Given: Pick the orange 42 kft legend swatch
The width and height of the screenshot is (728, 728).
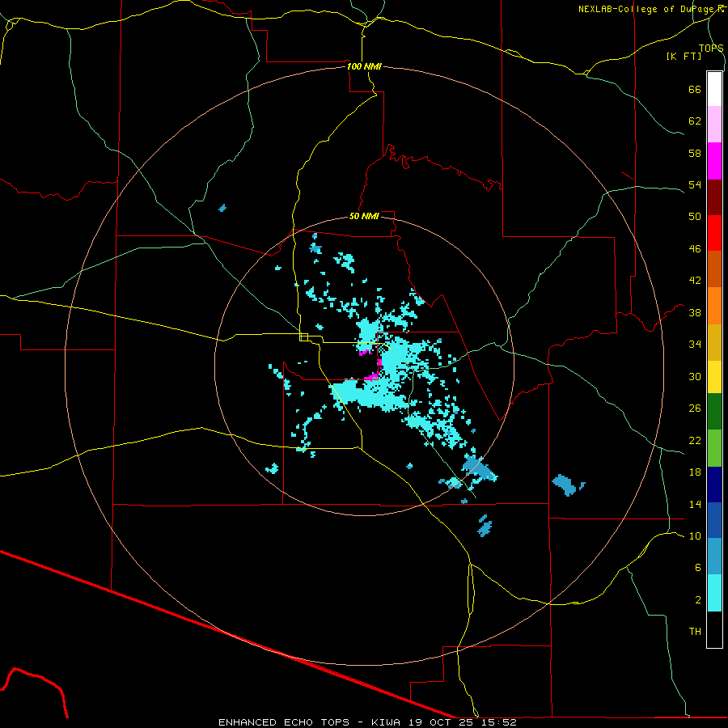Looking at the screenshot, I should (x=714, y=306).
